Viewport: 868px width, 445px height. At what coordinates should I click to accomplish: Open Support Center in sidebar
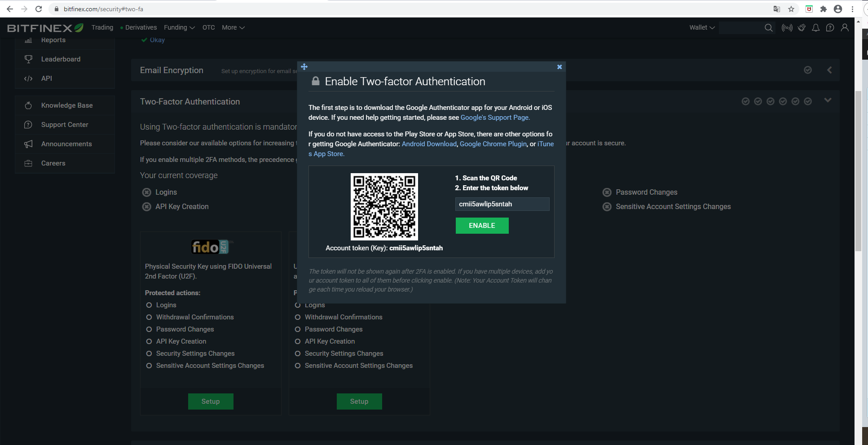pyautogui.click(x=65, y=125)
